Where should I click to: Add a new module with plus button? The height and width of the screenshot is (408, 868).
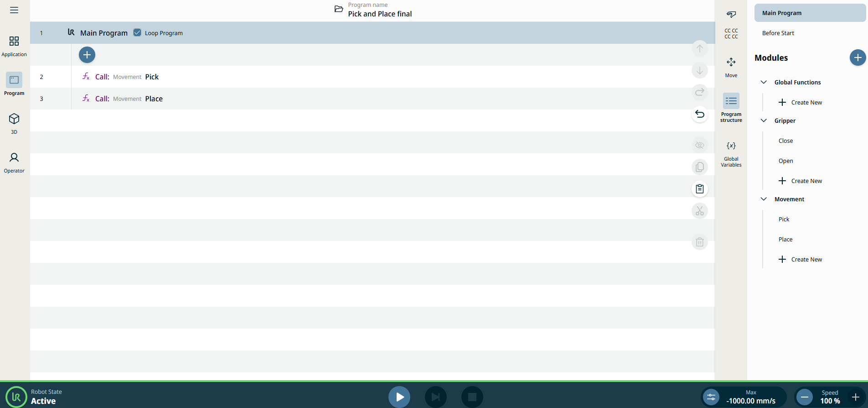click(858, 58)
